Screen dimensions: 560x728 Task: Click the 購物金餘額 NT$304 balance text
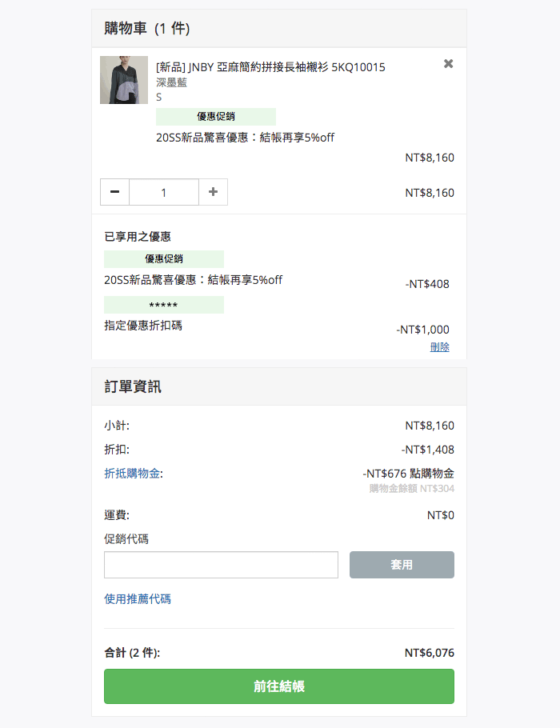[412, 489]
